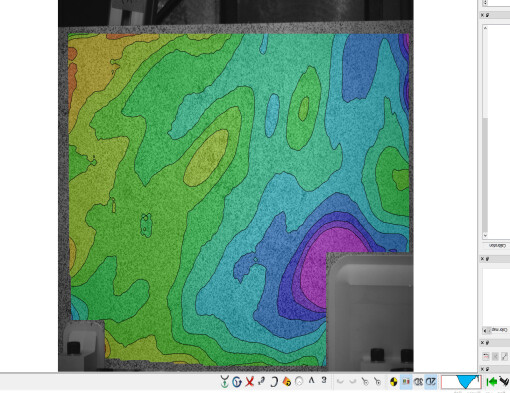510x393 pixels.
Task: Switch to the Calibration tab
Action: click(x=498, y=246)
